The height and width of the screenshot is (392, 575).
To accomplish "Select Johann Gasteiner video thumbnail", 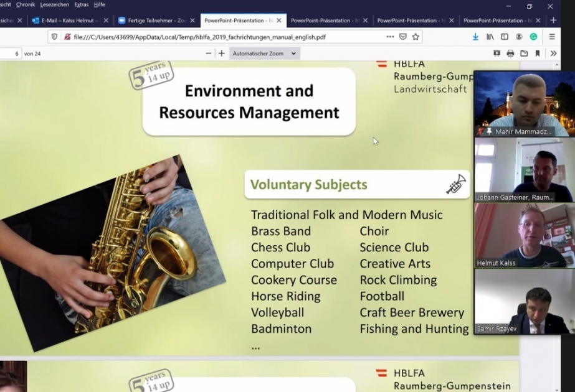I will pyautogui.click(x=525, y=170).
